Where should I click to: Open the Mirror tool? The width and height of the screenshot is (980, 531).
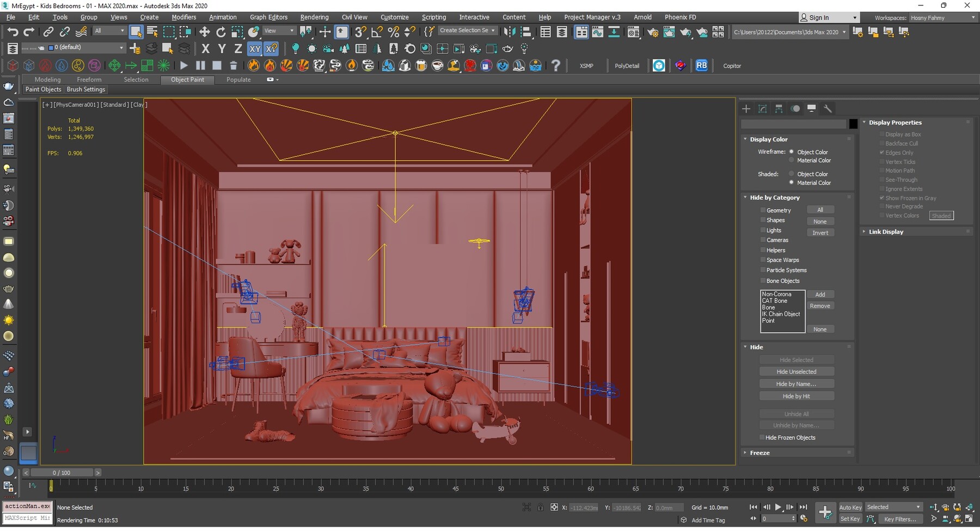510,32
